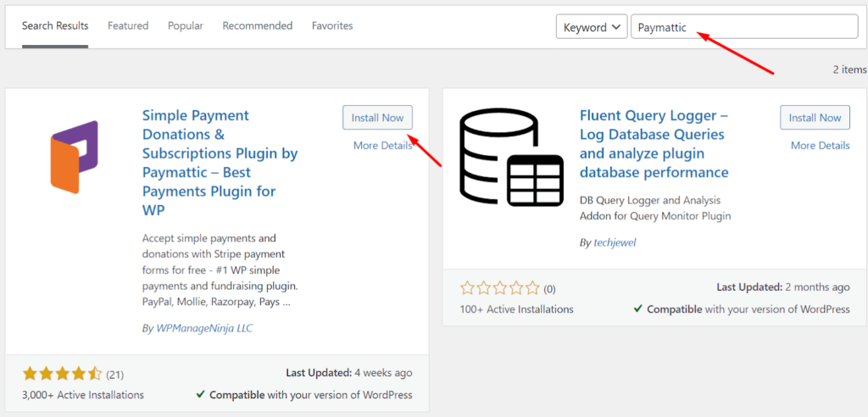This screenshot has height=417, width=868.
Task: Open the Search Results tab
Action: click(x=55, y=26)
